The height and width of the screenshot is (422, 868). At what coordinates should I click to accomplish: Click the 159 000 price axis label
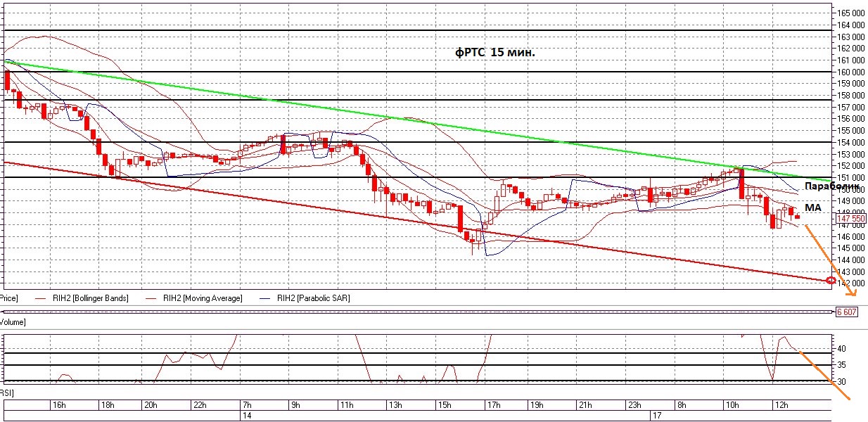pos(850,83)
